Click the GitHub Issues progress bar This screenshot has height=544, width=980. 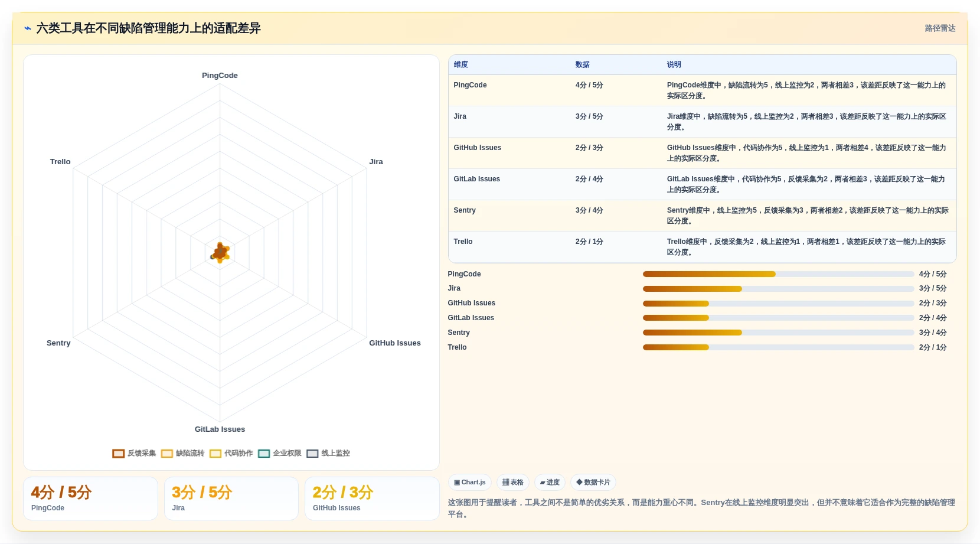778,304
